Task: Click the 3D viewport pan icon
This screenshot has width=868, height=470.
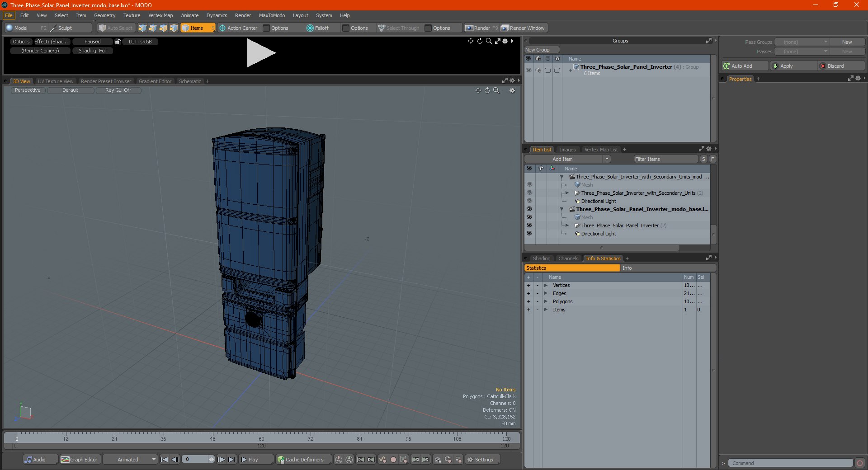Action: tap(478, 90)
